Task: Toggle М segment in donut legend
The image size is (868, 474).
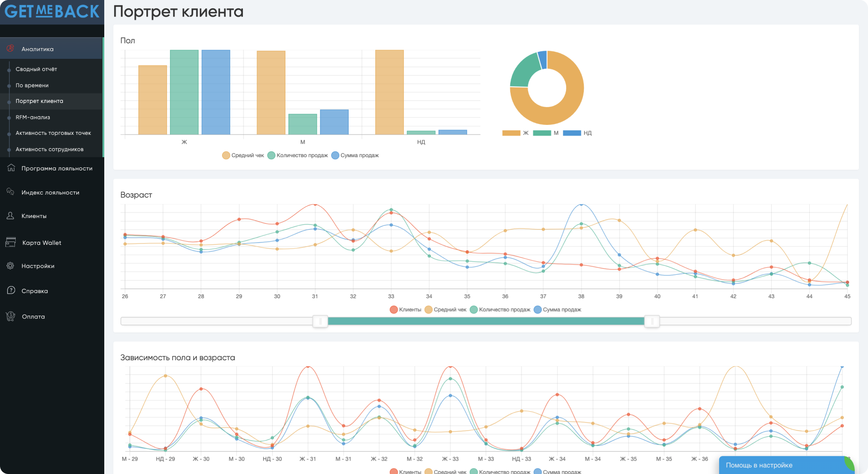Action: tap(546, 133)
